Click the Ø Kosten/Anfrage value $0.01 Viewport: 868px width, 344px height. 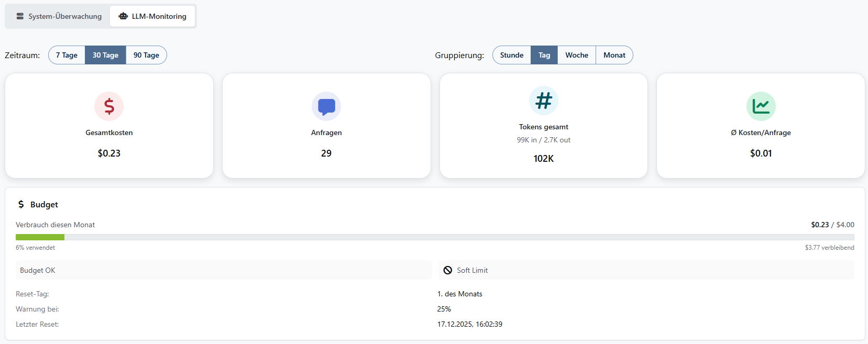pyautogui.click(x=761, y=153)
